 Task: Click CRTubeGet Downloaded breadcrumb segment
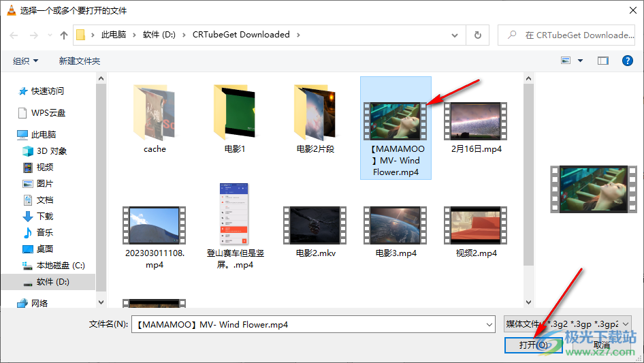tap(241, 35)
